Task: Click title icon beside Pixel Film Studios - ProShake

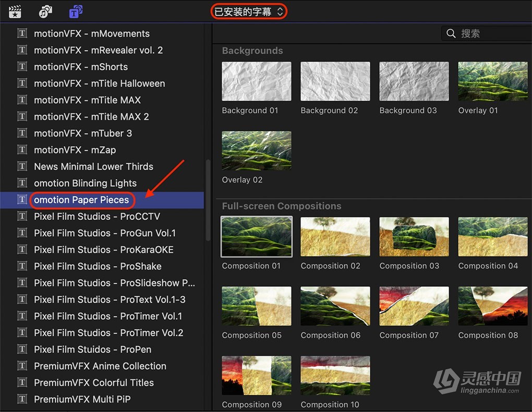Action: [22, 266]
